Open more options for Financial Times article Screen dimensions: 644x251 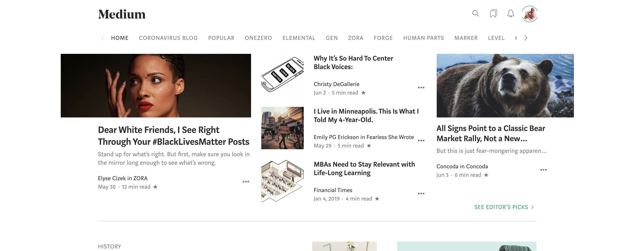tap(421, 194)
